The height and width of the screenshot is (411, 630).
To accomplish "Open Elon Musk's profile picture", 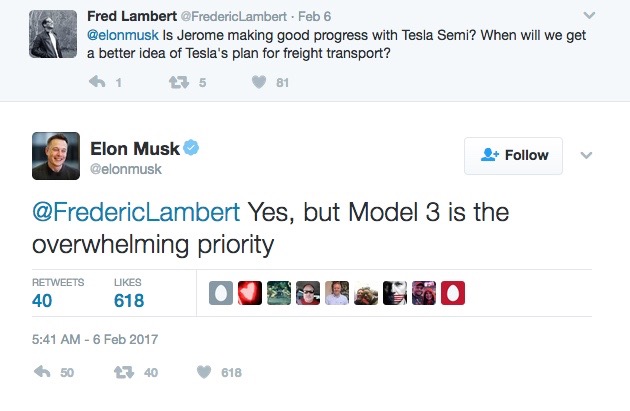I will click(x=56, y=155).
